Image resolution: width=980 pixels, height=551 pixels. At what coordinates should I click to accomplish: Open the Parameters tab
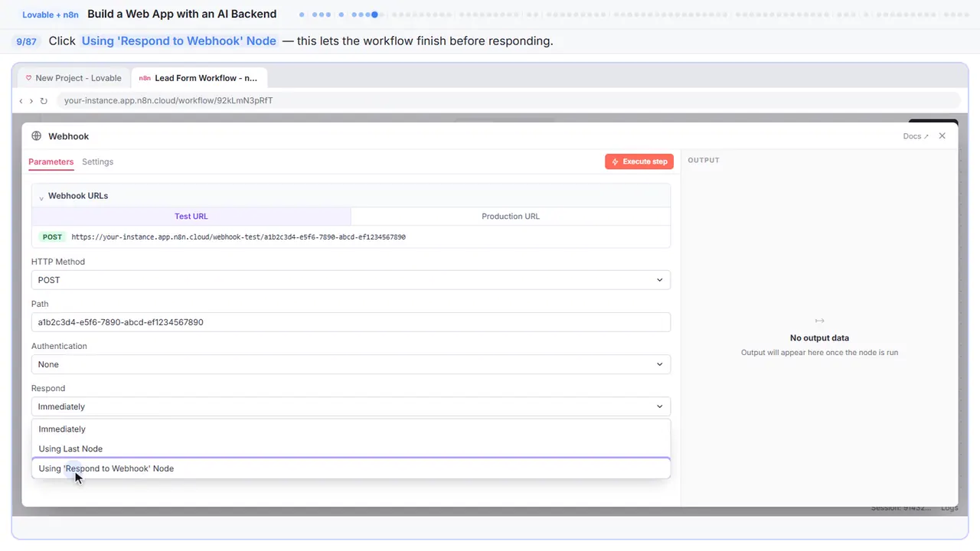pyautogui.click(x=51, y=161)
